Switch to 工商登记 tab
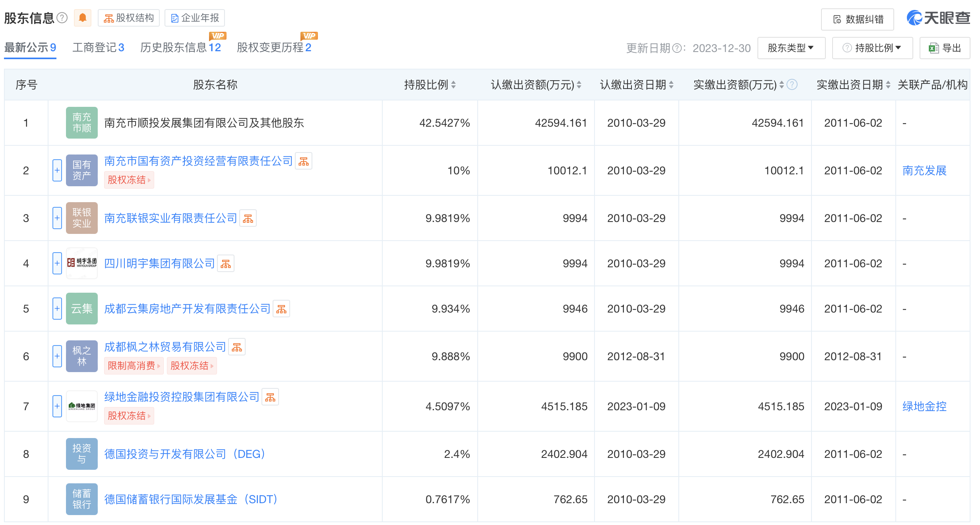Viewport: 980px width, 525px height. coord(99,48)
